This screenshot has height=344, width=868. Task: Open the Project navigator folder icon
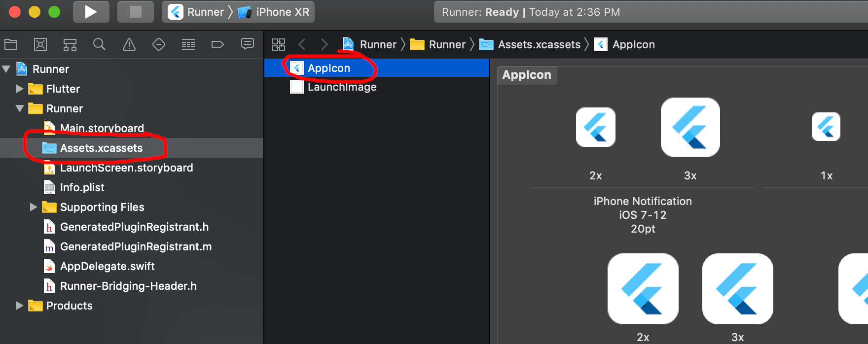coord(11,44)
